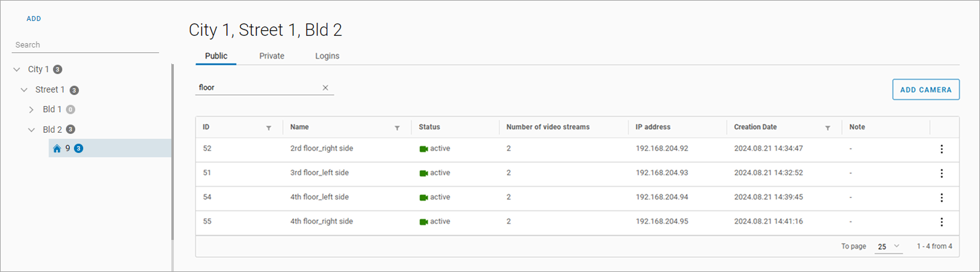Open the rows per page dropdown
This screenshot has height=272, width=980.
pyautogui.click(x=888, y=246)
